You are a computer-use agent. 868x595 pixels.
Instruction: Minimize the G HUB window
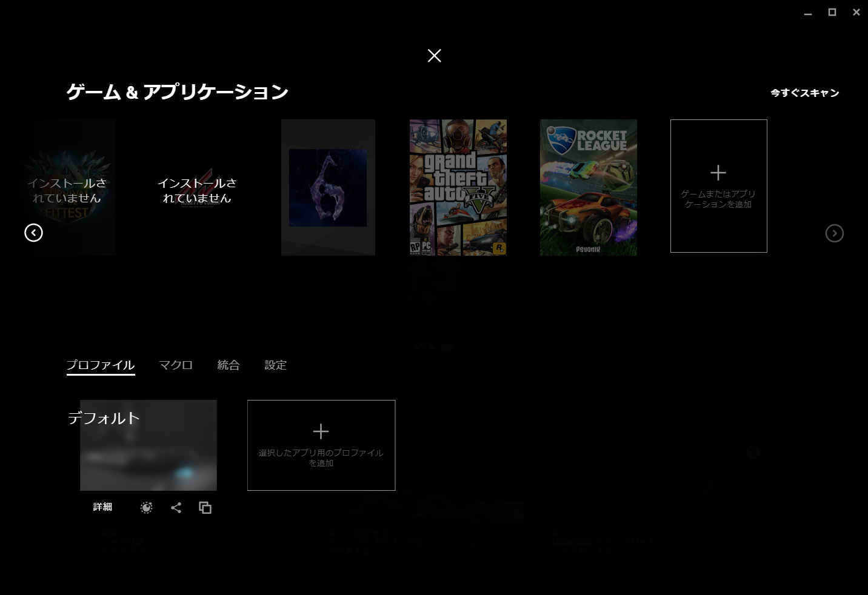pyautogui.click(x=808, y=13)
